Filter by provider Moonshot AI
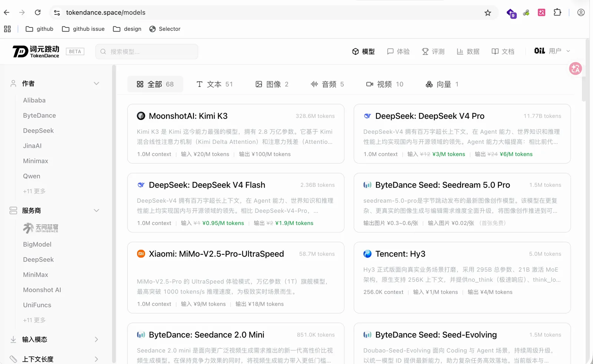This screenshot has width=593, height=364. [42, 290]
